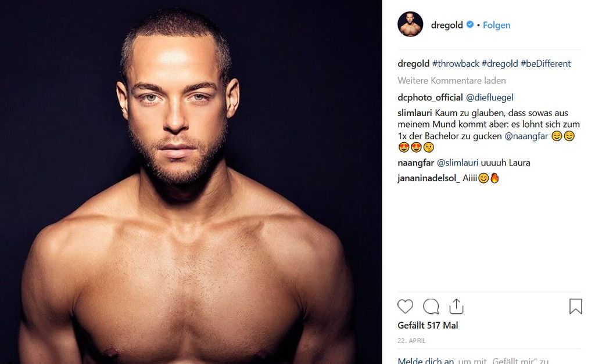Open the #dregold hashtag
Screen dimensions: 595x364
tap(500, 64)
